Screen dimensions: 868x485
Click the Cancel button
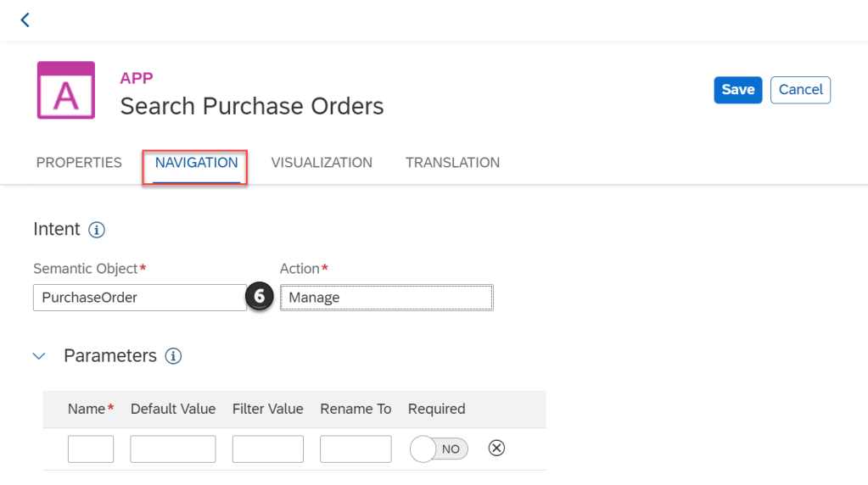point(800,90)
